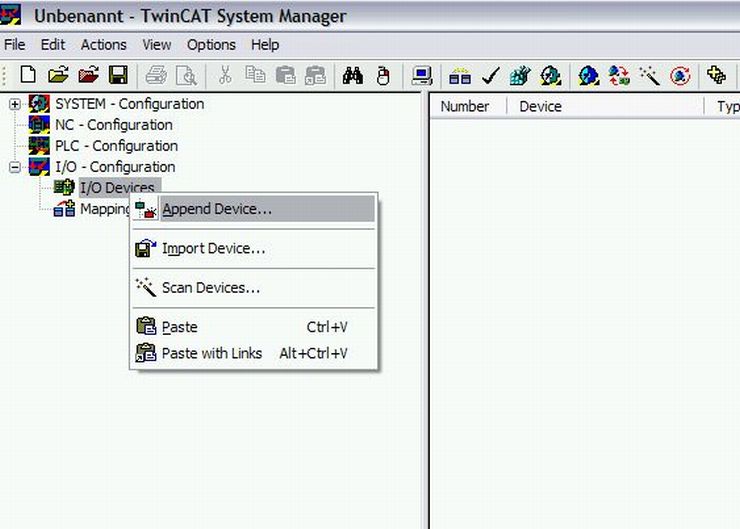This screenshot has width=740, height=529.
Task: Click the Cut scissors icon
Action: pyautogui.click(x=225, y=75)
